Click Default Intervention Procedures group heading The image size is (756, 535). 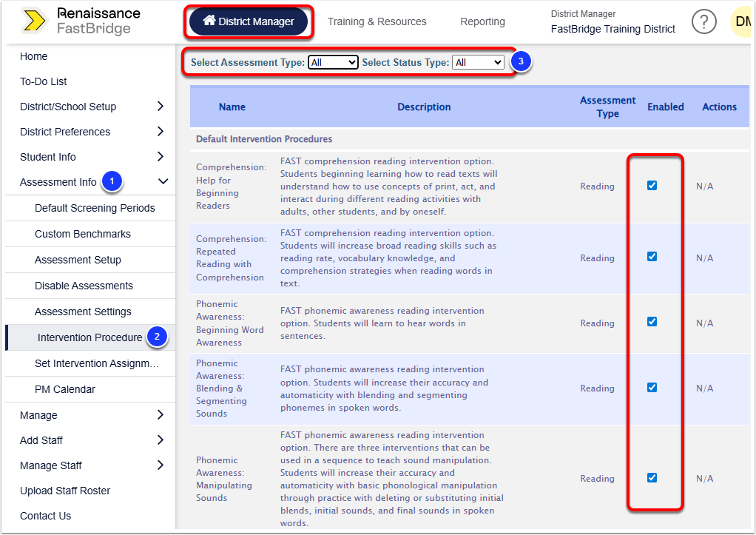264,139
